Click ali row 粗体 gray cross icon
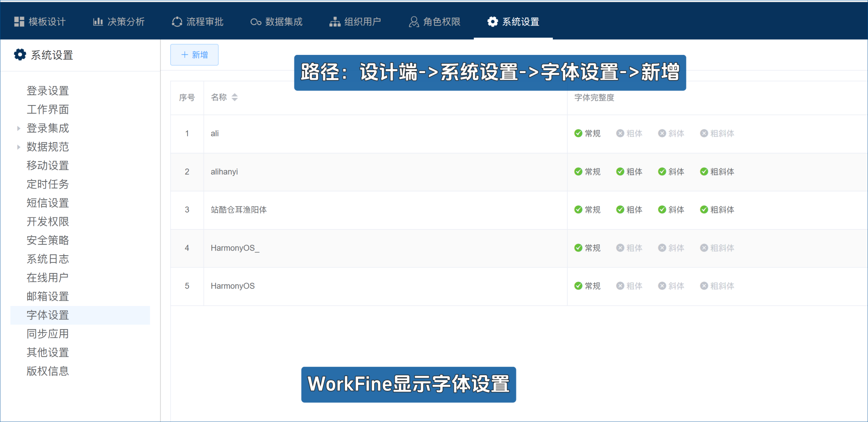Viewport: 868px width, 422px height. [620, 133]
